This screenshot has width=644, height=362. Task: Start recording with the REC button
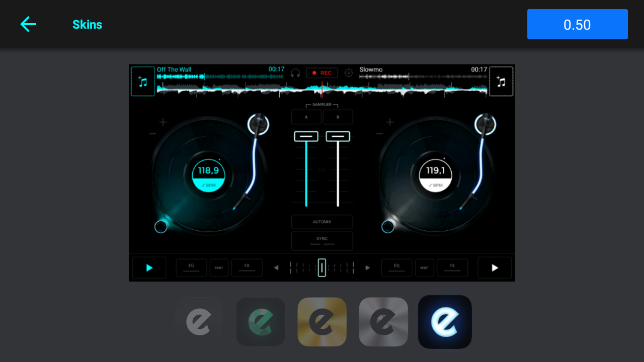pos(322,72)
